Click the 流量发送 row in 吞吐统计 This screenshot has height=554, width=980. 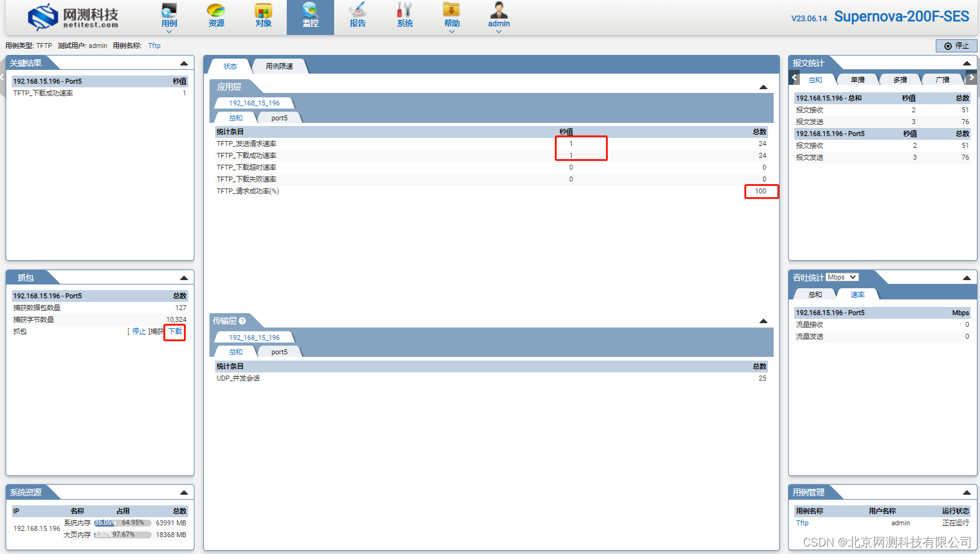click(x=882, y=336)
